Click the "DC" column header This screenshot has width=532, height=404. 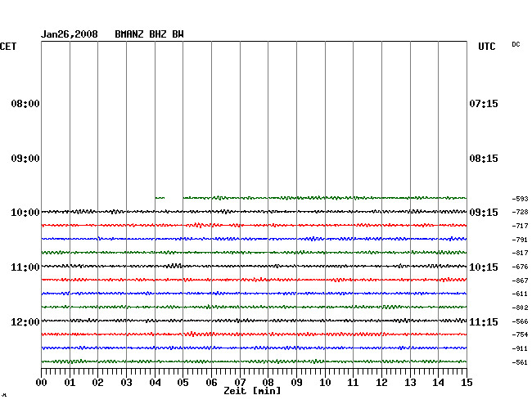(x=516, y=44)
